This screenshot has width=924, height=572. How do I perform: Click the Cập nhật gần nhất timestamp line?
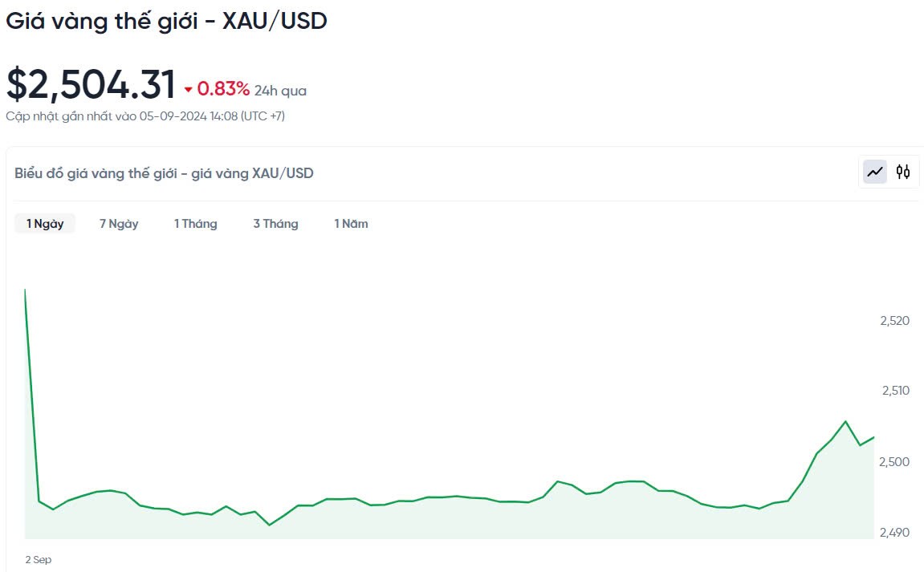[145, 116]
